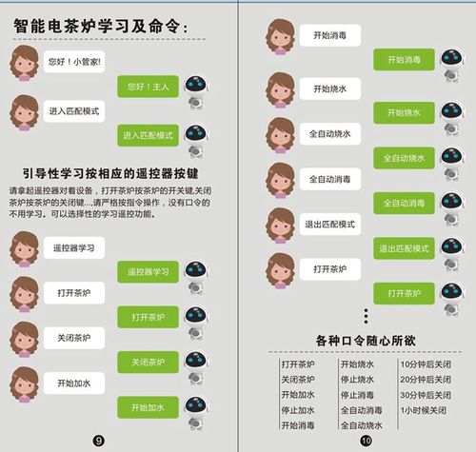Click the girl avatar beside '您好!小管家!'
Viewport: 476px width, 452px height.
coord(24,63)
